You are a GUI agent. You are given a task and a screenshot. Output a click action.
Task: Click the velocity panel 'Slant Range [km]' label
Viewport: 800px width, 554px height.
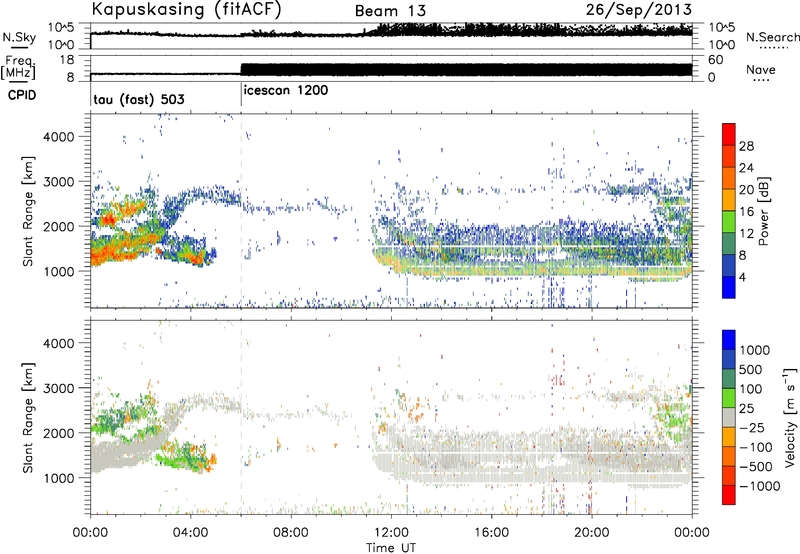coord(28,417)
